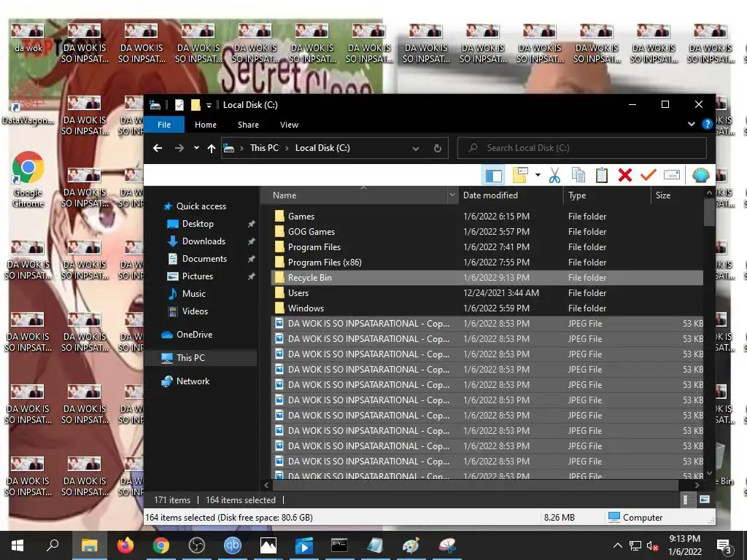Open Classic Shell settings shell icon
747x560 pixels.
(x=700, y=175)
